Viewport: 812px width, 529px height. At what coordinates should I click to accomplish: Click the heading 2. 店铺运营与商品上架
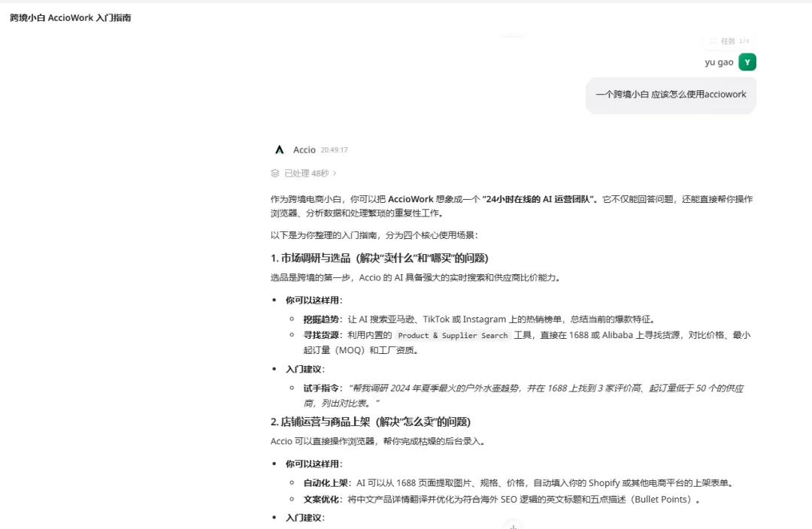pyautogui.click(x=370, y=422)
